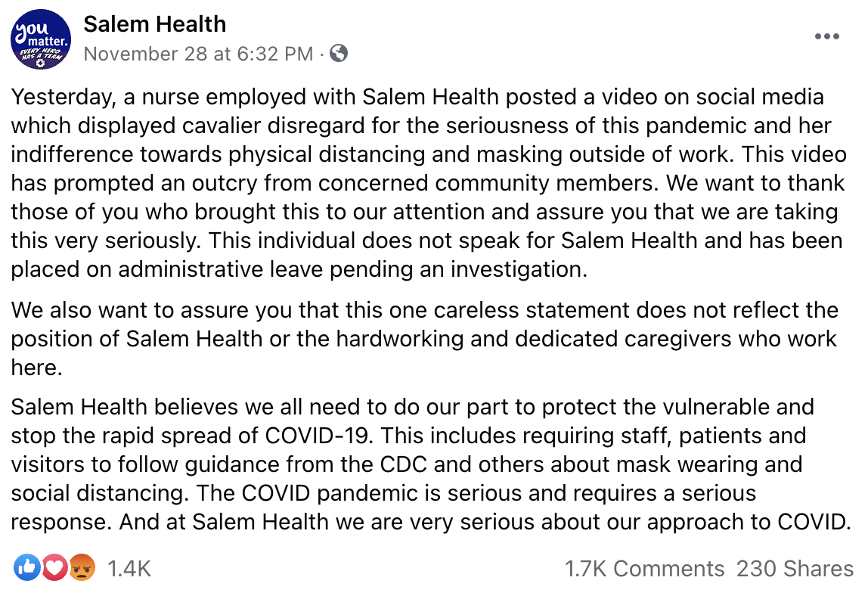View the 1.4K reactions count list
The height and width of the screenshot is (596, 868).
129,569
